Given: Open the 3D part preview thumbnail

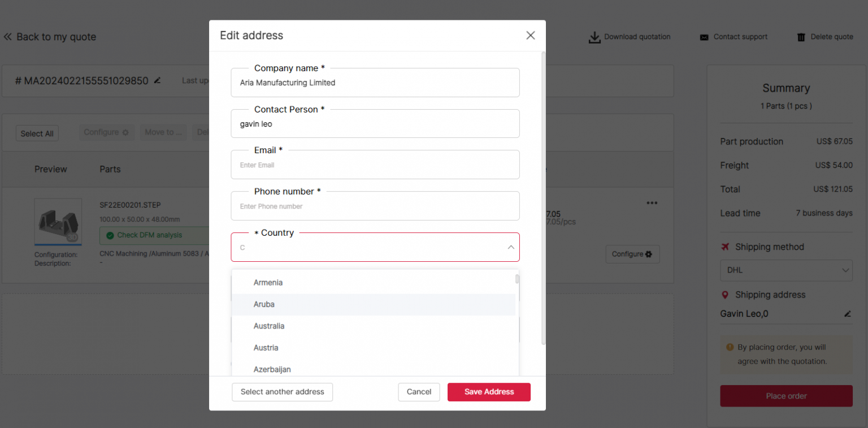Looking at the screenshot, I should coord(58,222).
